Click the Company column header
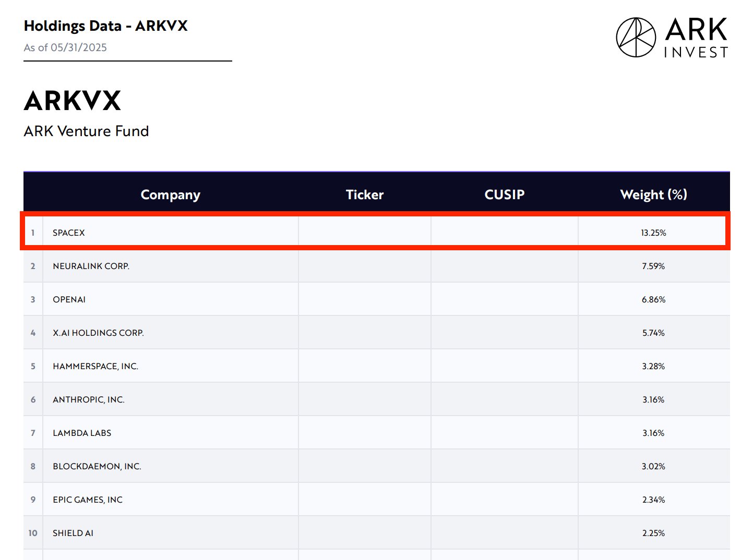The height and width of the screenshot is (560, 741). pyautogui.click(x=171, y=194)
